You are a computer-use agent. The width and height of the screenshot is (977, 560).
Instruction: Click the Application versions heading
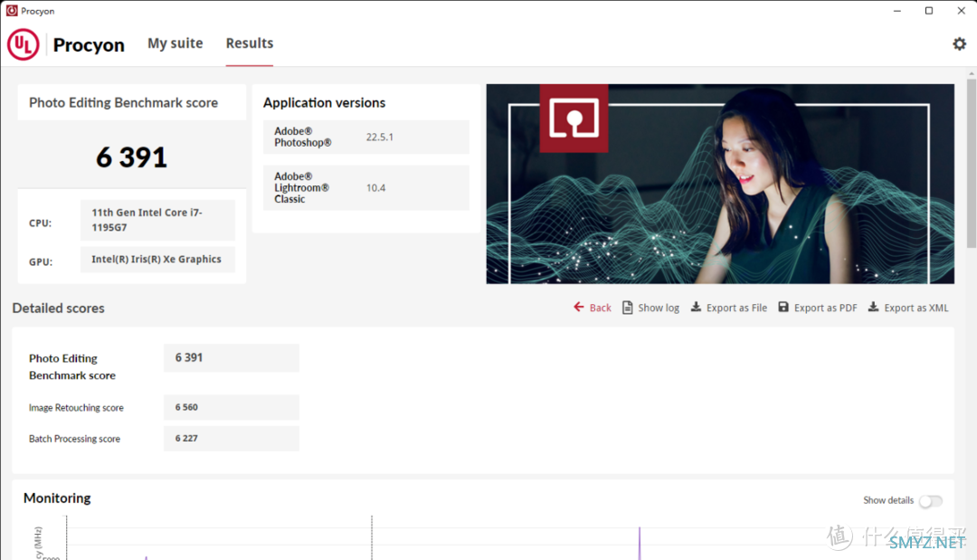pos(324,103)
